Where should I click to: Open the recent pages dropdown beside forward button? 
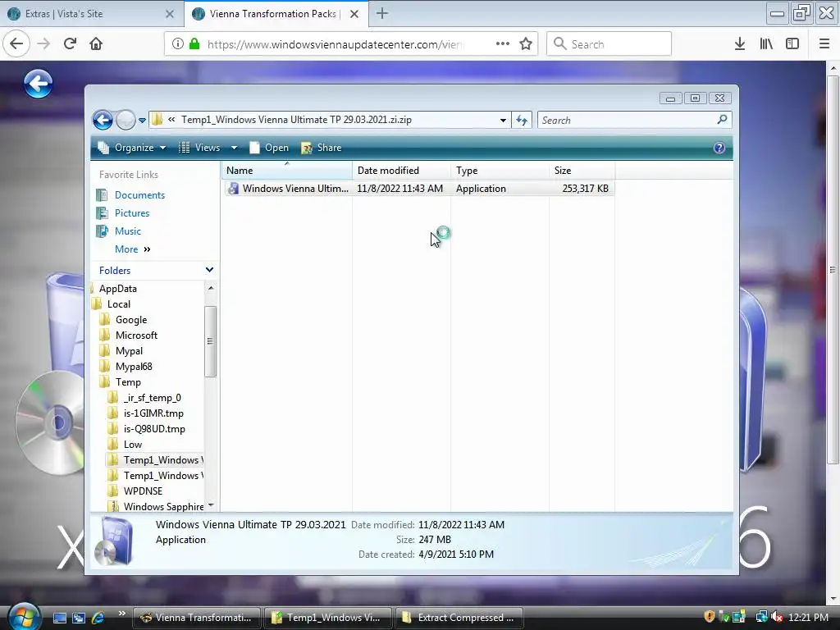pyautogui.click(x=142, y=121)
